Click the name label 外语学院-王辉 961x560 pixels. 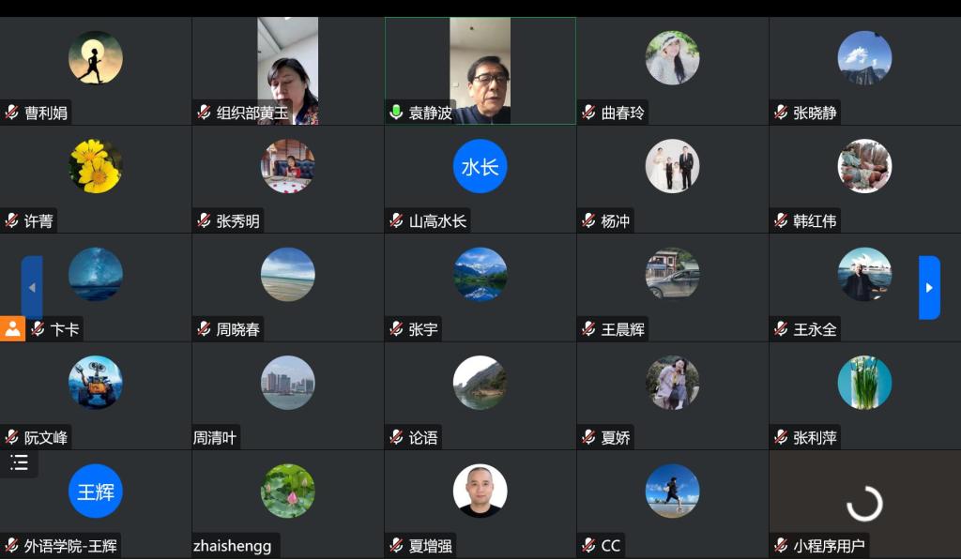click(70, 545)
